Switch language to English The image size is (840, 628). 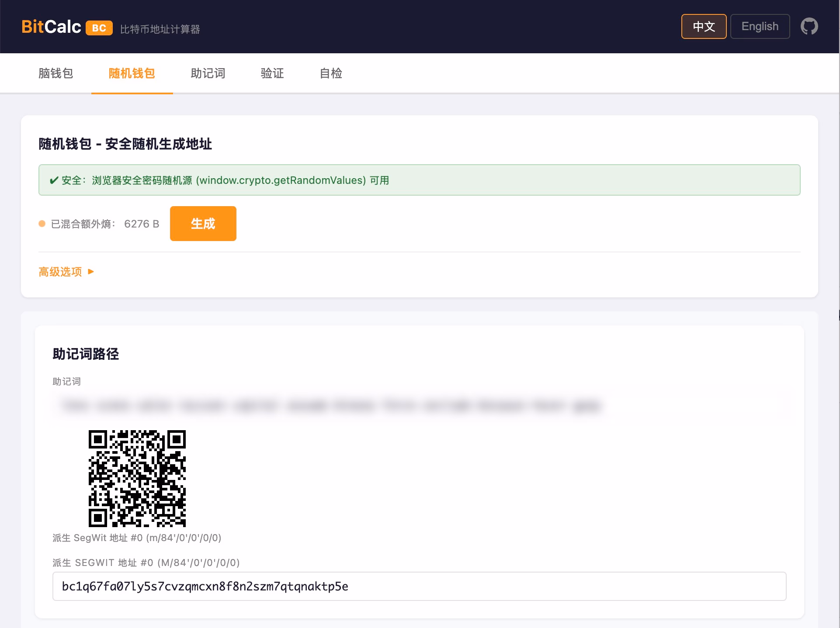(760, 26)
